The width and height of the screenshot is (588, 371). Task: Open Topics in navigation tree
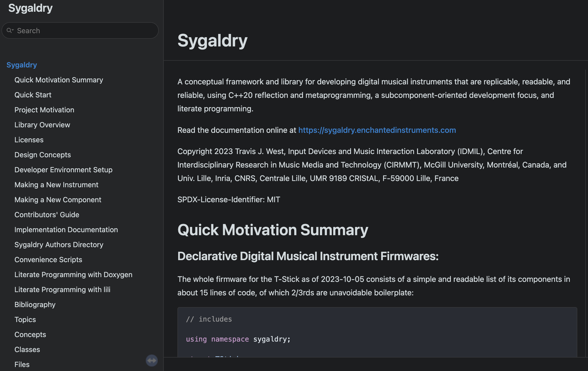(x=25, y=320)
